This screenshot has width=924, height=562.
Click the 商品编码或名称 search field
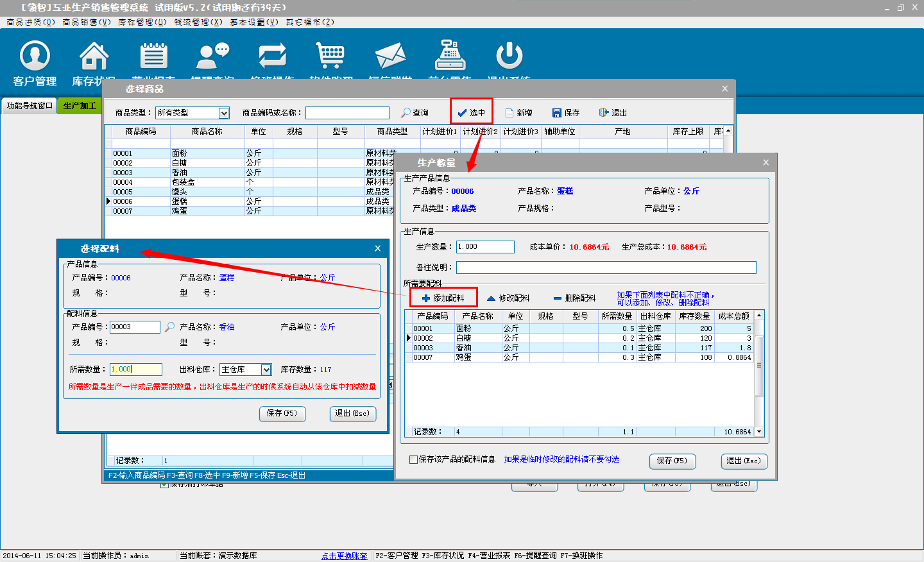tap(347, 113)
